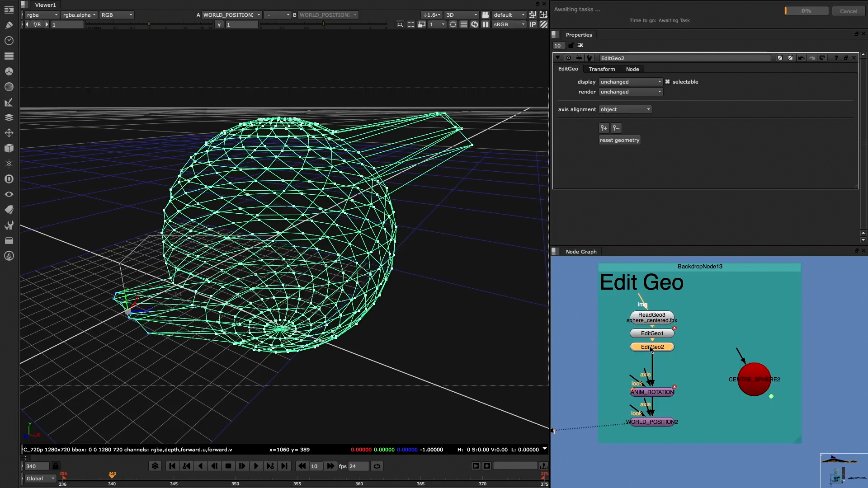Select the Viewer1 tab
This screenshot has height=488, width=868.
[45, 5]
